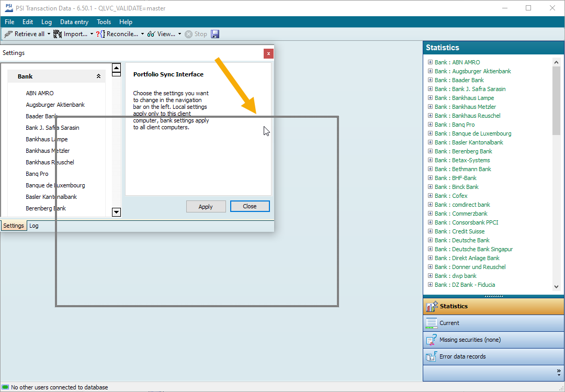Click the View glasses icon
This screenshot has height=392, width=565.
tap(151, 34)
